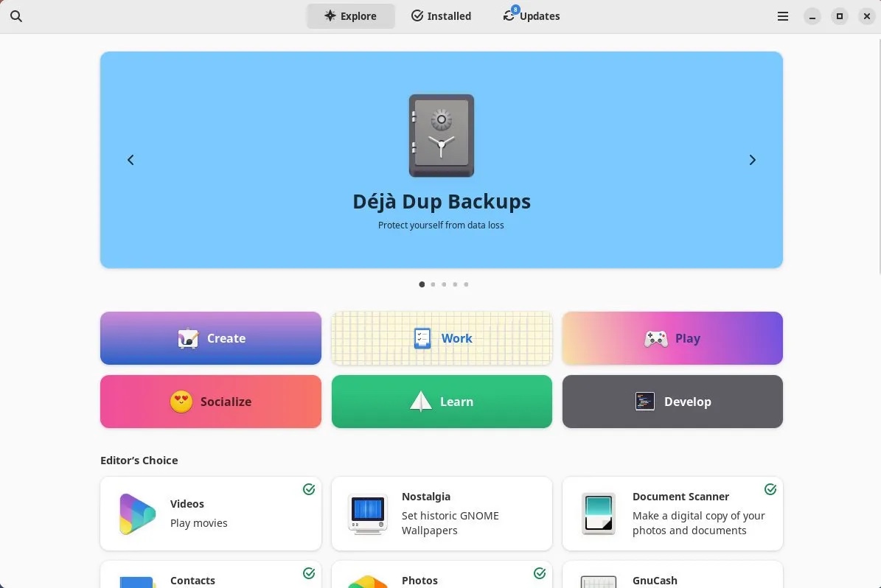
Task: Click the installed checkmark on Photos
Action: pos(540,573)
